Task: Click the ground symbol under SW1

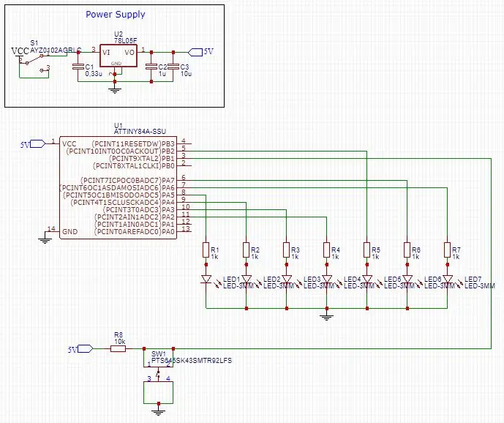Action: point(158,412)
